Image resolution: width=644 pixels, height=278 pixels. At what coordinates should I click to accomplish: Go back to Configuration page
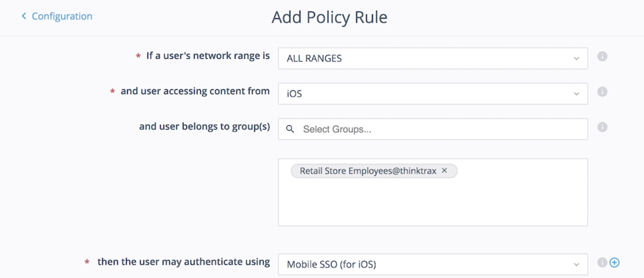point(62,16)
